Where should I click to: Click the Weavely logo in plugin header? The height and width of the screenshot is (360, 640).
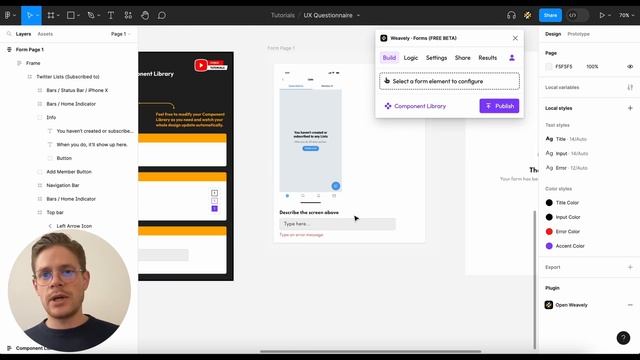click(x=384, y=38)
